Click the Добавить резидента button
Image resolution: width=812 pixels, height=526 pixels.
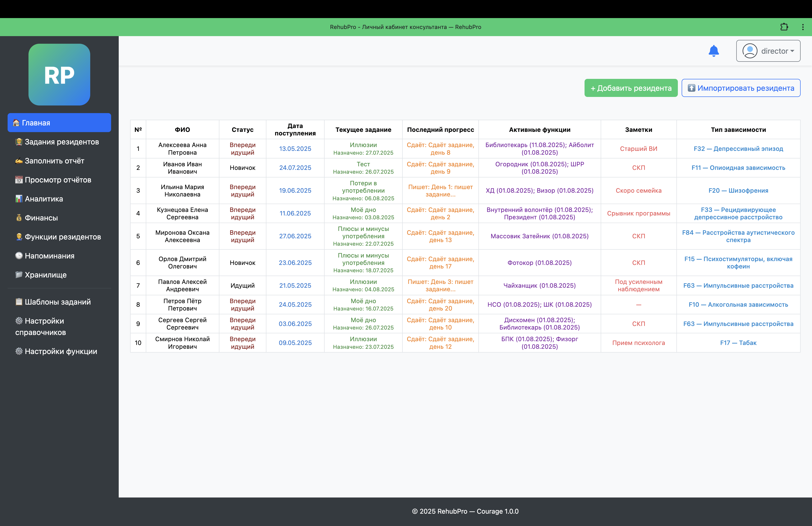tap(631, 88)
